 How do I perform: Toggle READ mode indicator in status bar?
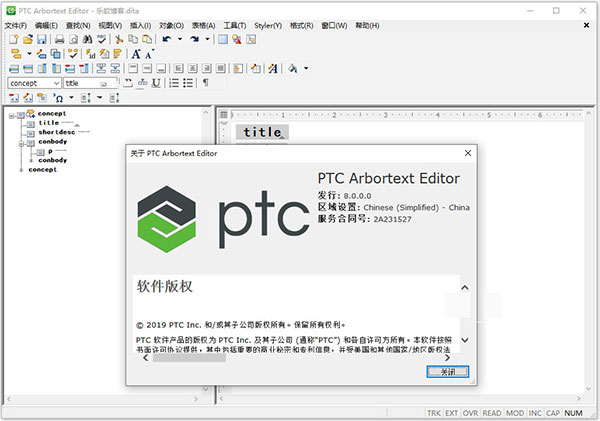(492, 412)
